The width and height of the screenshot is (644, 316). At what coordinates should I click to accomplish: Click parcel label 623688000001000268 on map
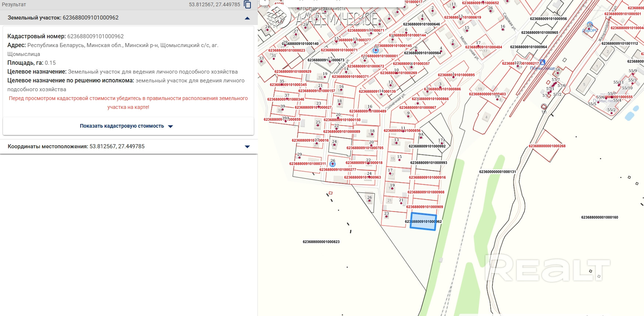point(547,146)
